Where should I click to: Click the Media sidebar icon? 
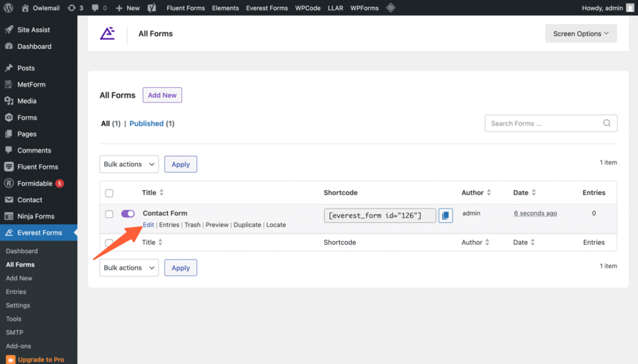click(9, 101)
